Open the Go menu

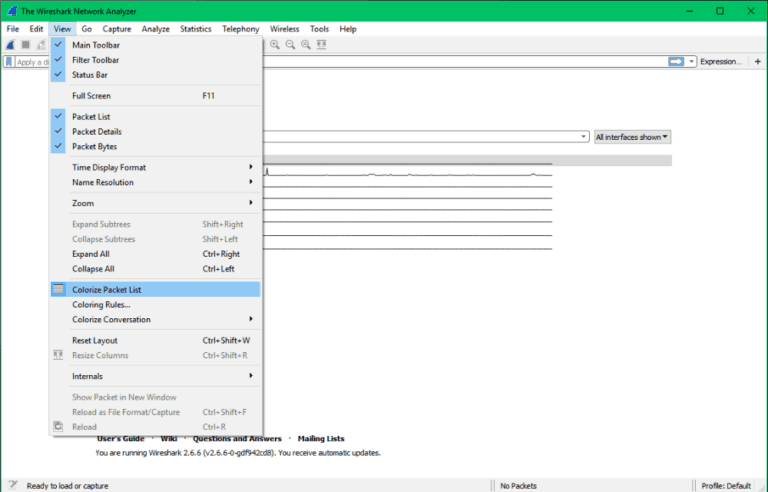coord(87,29)
